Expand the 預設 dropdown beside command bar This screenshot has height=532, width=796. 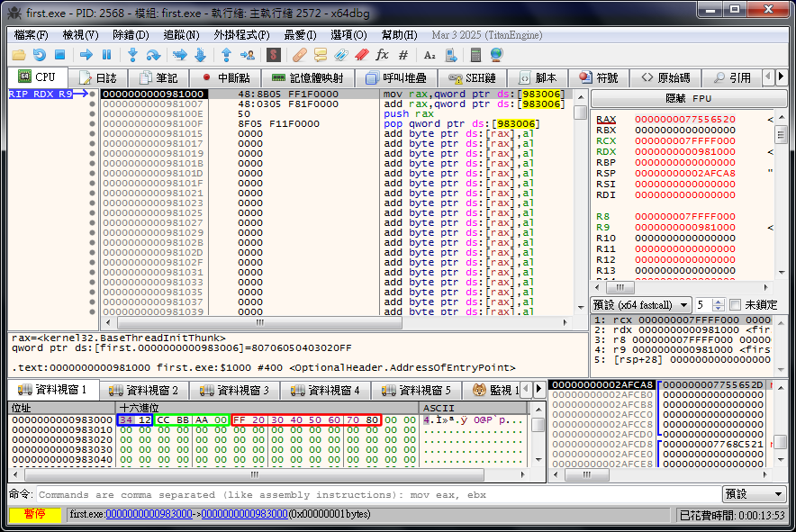click(x=755, y=494)
